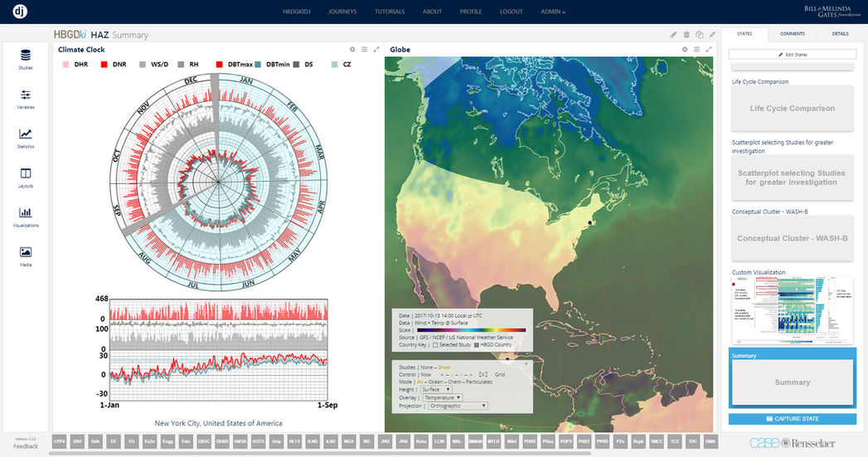Viewport: 868px width, 457px height.
Task: Open the ADMIN dropdown menu
Action: click(552, 12)
